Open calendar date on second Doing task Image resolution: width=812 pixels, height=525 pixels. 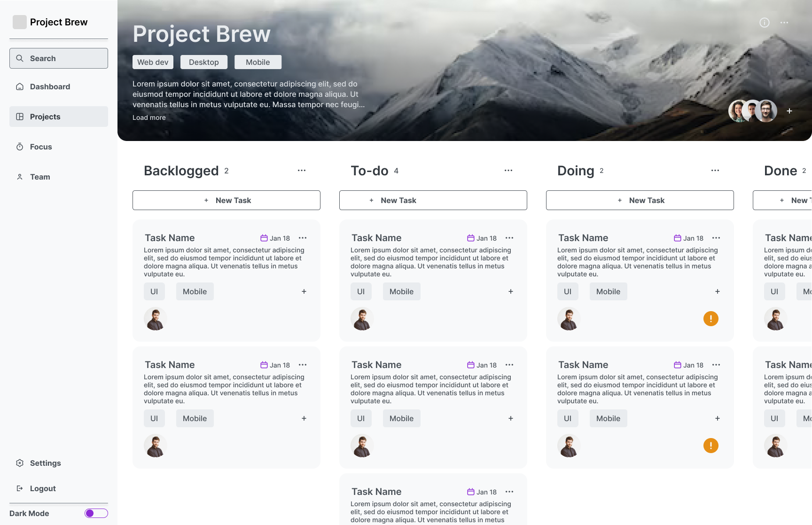[689, 365]
